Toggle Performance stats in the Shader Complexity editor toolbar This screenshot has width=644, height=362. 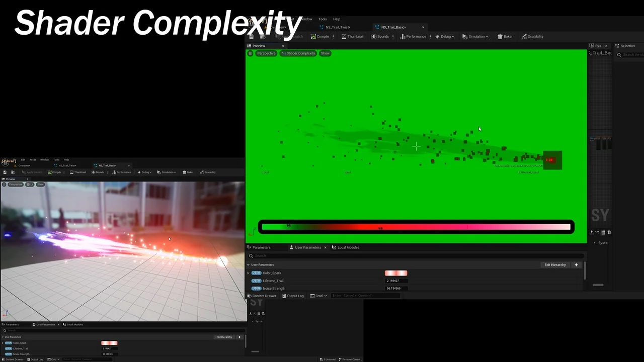pyautogui.click(x=413, y=37)
